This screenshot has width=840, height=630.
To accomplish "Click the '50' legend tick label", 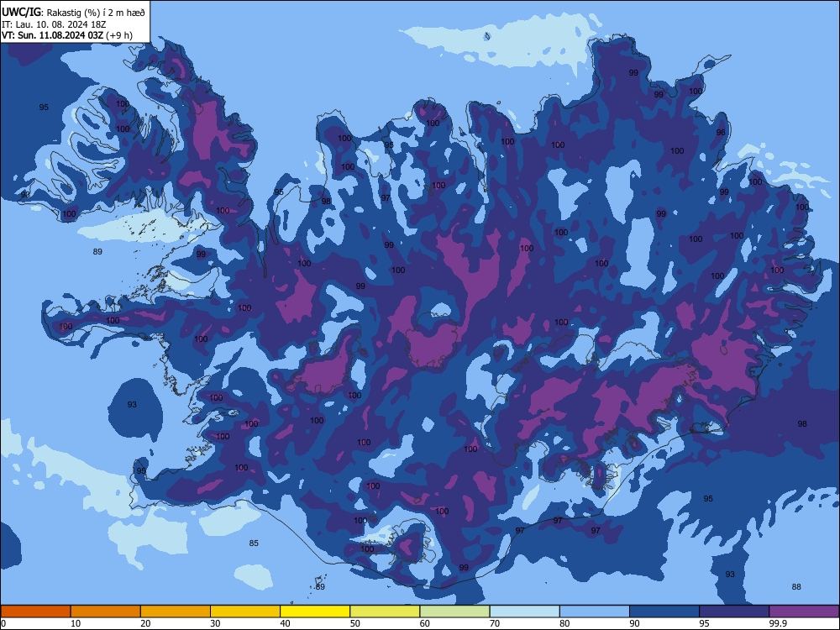I will coord(354,623).
